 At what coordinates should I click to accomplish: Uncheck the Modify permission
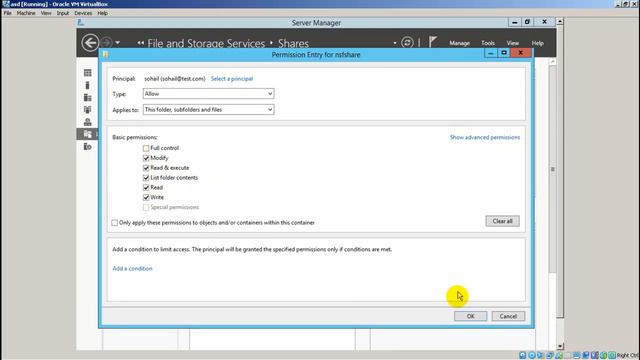146,158
